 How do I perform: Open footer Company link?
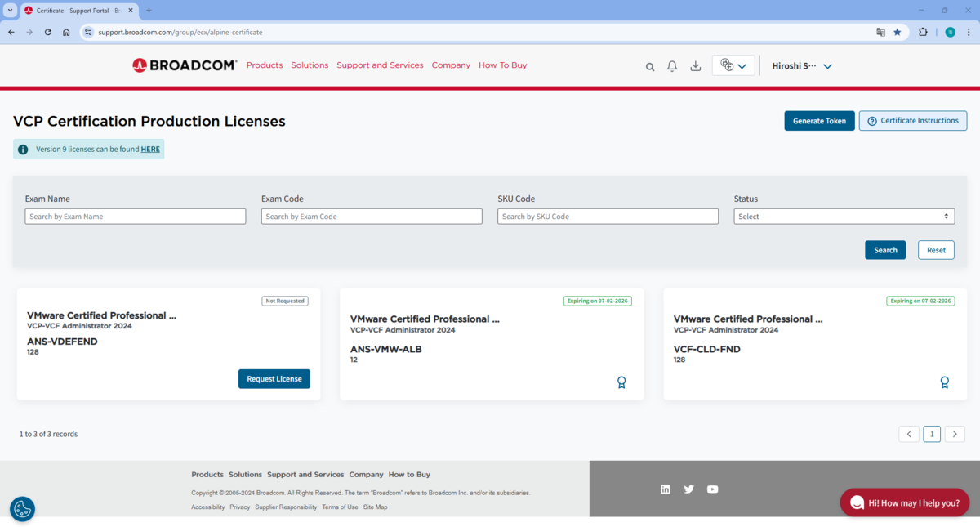pyautogui.click(x=366, y=475)
